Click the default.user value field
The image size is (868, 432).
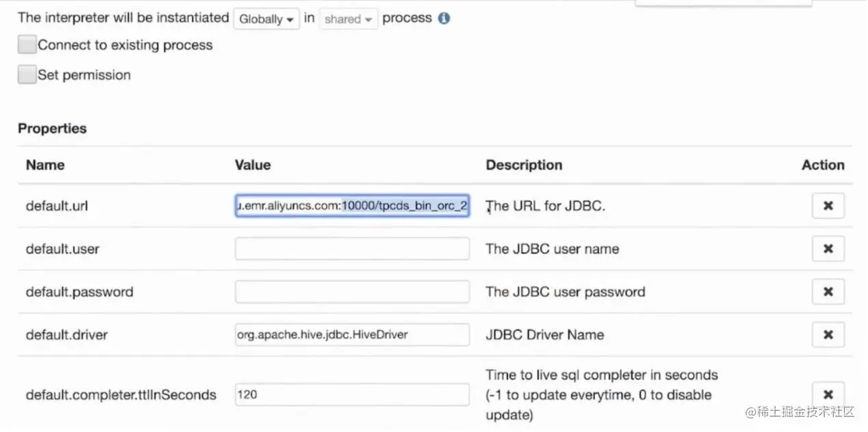pyautogui.click(x=352, y=249)
